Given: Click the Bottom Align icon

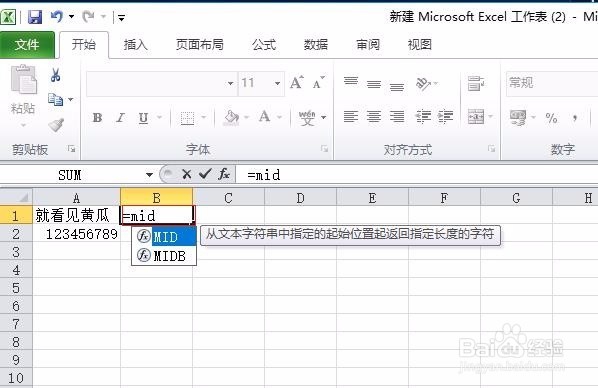Looking at the screenshot, I should coord(397,86).
